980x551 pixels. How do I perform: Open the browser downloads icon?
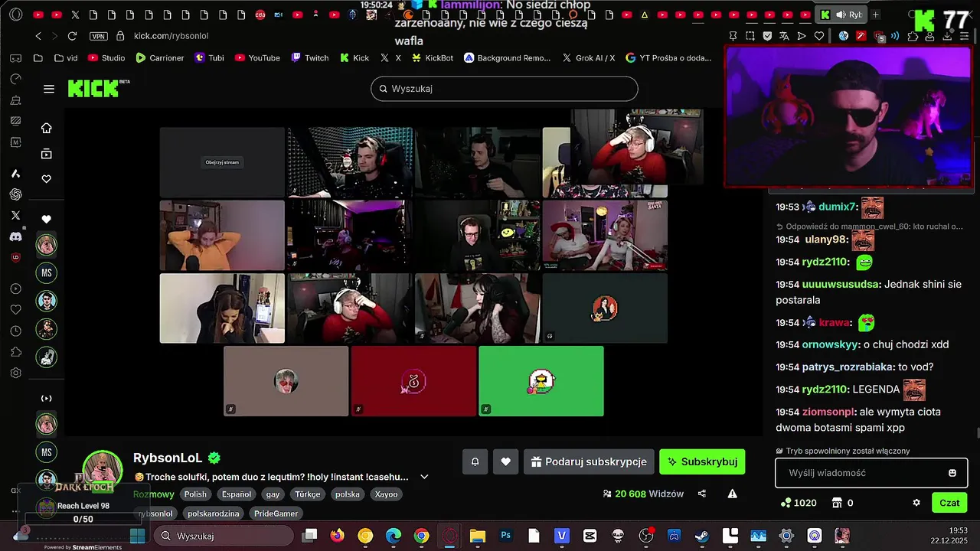click(947, 36)
